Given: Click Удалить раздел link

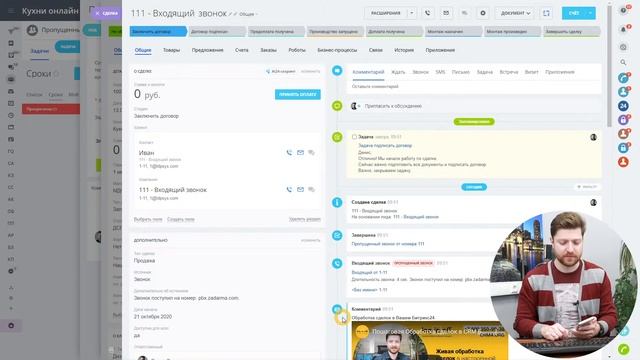Looking at the screenshot, I should tap(304, 220).
